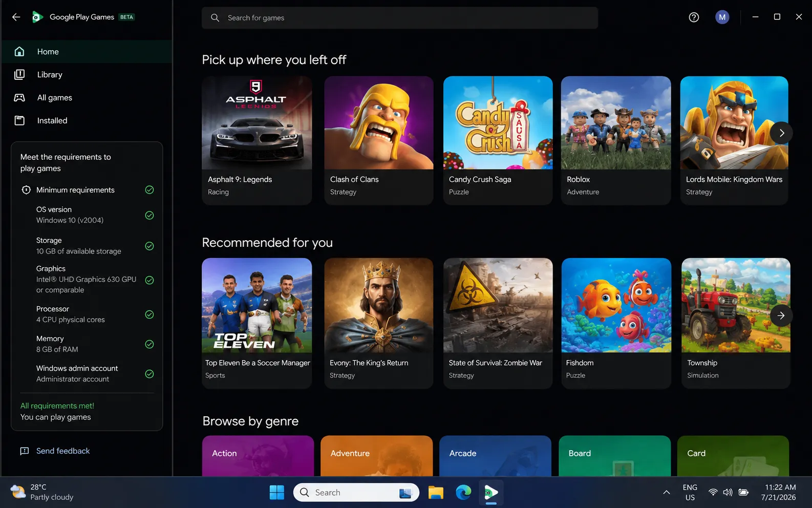Click the Windows taskbar Search box
The image size is (812, 508).
(x=356, y=493)
